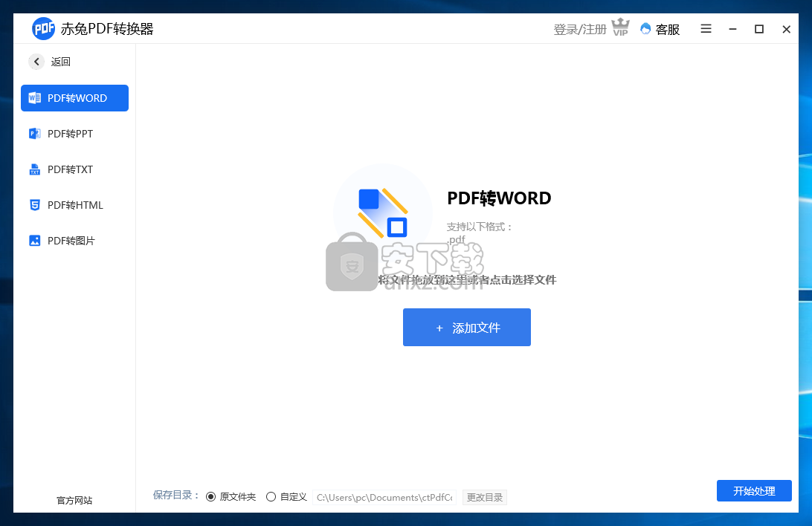Click the central PDF conversion illustration
Screen dimensions: 812x526
click(x=383, y=212)
